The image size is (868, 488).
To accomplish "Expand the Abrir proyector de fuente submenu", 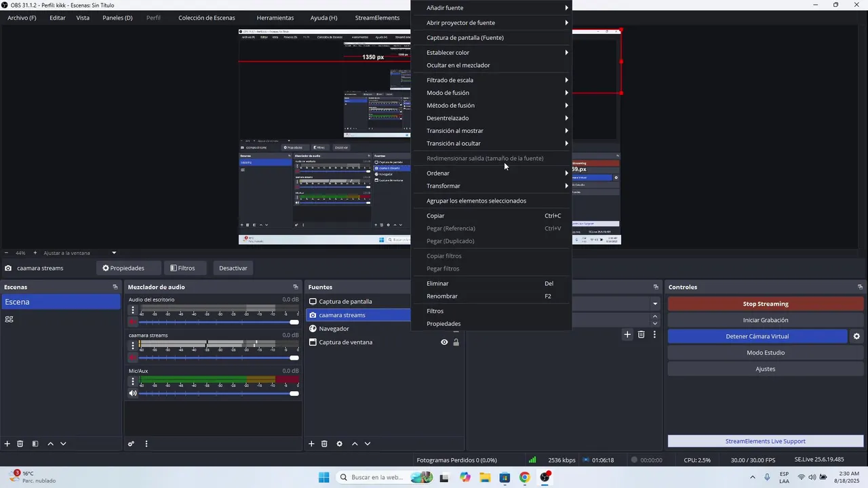I will click(492, 23).
